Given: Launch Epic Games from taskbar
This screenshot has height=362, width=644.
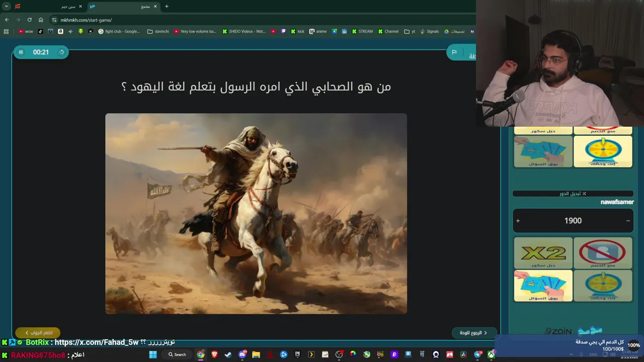Looking at the screenshot, I should pyautogui.click(x=297, y=354).
